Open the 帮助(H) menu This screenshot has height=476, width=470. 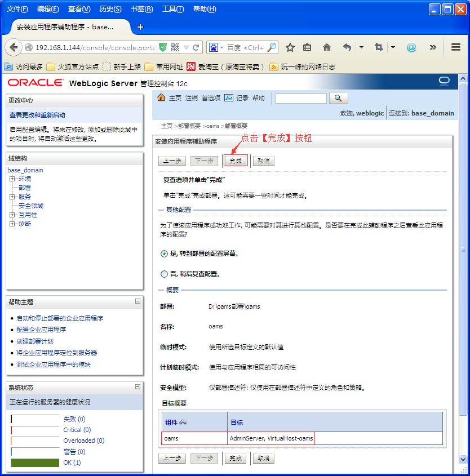point(205,9)
